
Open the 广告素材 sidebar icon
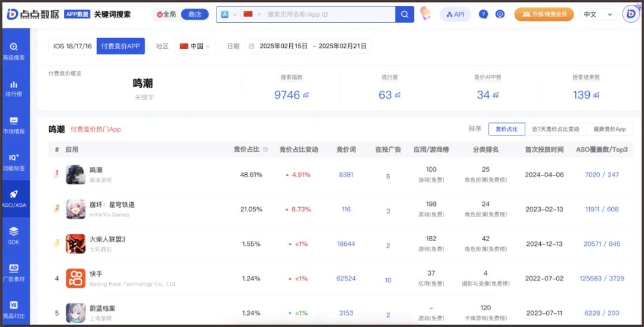tap(14, 273)
